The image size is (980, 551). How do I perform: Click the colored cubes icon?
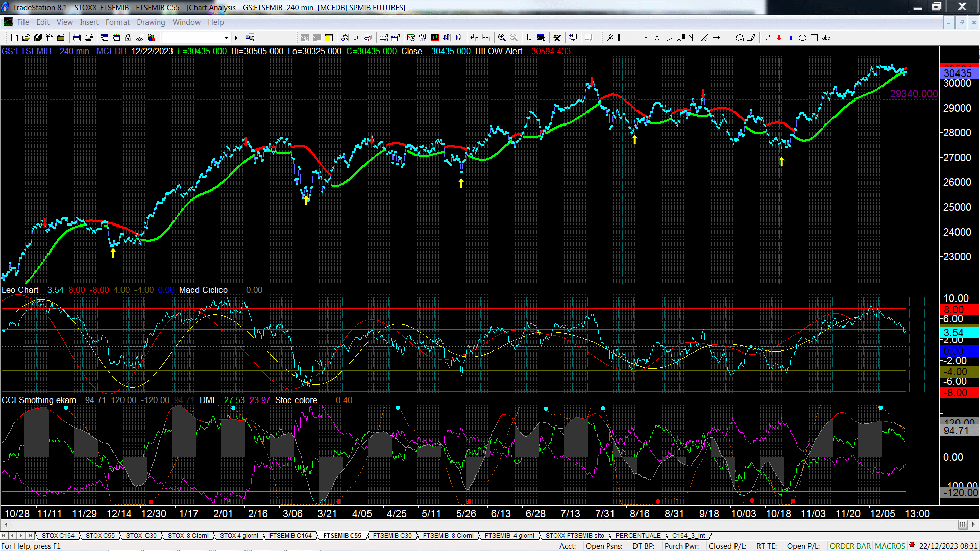point(152,38)
